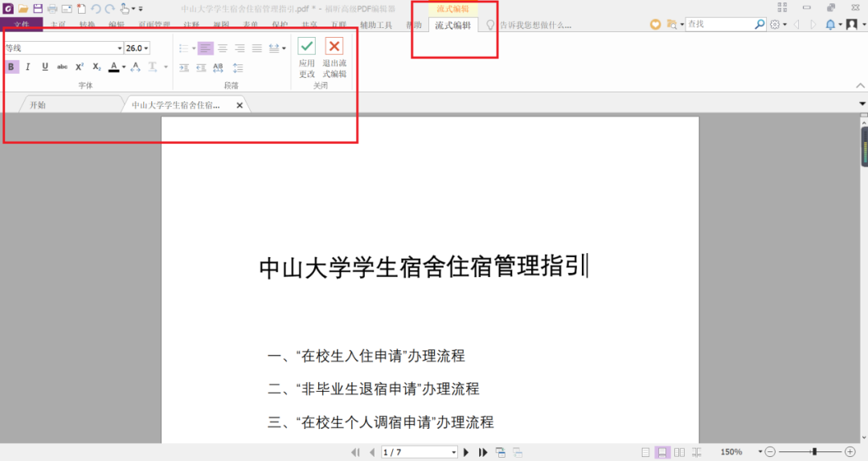Open the page number 1 / 7 box
868x461 pixels.
click(x=419, y=452)
